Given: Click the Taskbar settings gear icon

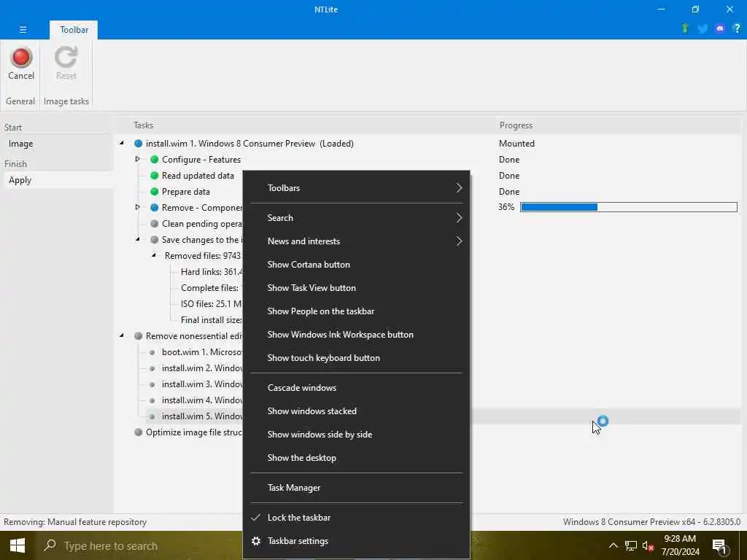Looking at the screenshot, I should point(256,541).
